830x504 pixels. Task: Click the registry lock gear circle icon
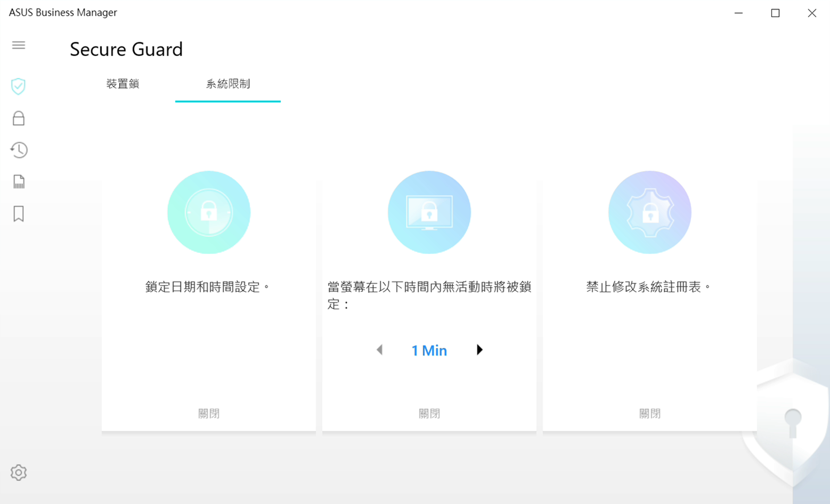pos(649,212)
